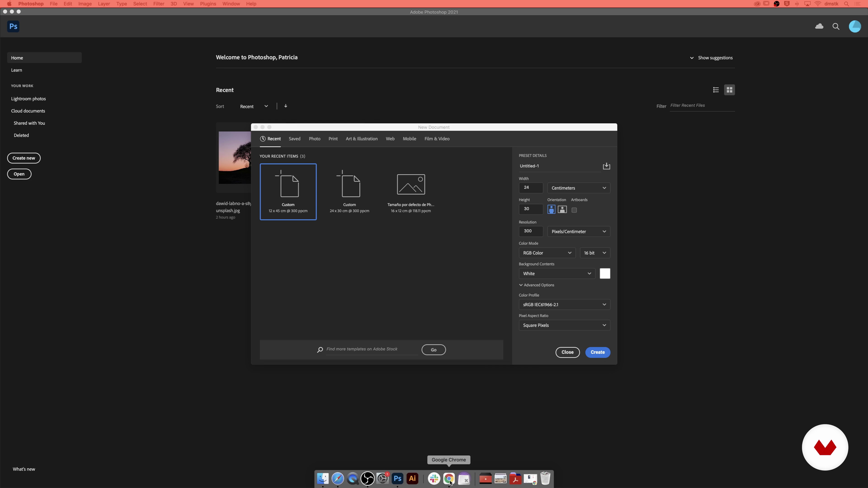Open the Background Contents dropdown (White)
868x488 pixels.
point(557,273)
